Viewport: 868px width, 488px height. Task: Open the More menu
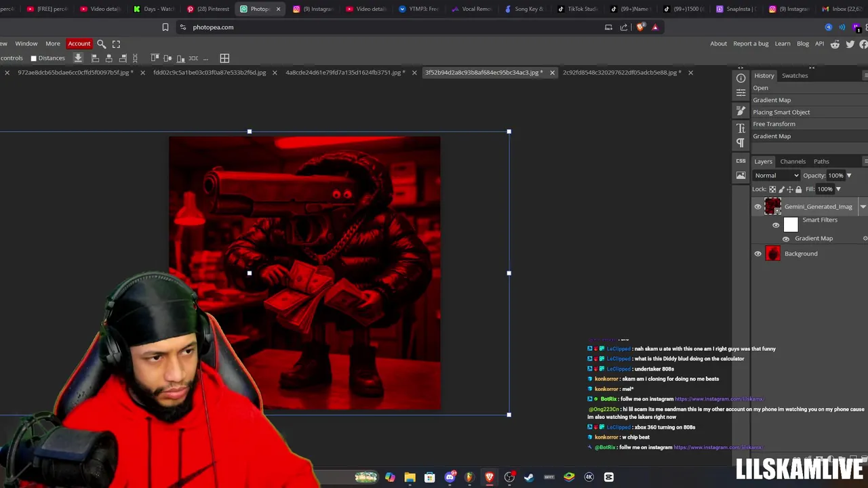click(x=53, y=44)
